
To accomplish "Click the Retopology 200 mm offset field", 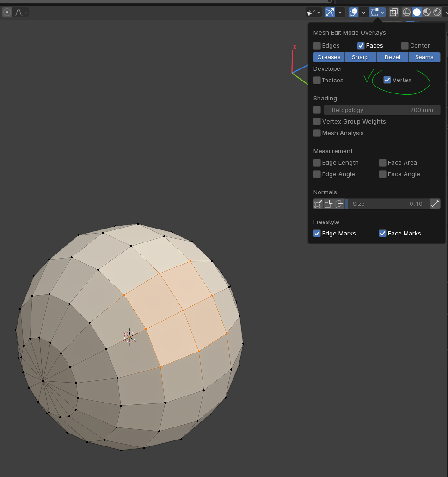I will (382, 110).
